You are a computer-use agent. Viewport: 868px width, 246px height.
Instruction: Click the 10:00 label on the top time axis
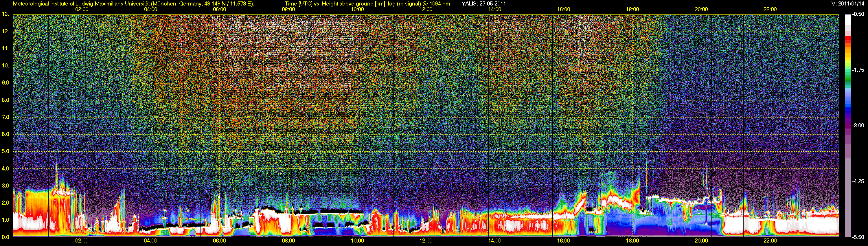point(357,10)
